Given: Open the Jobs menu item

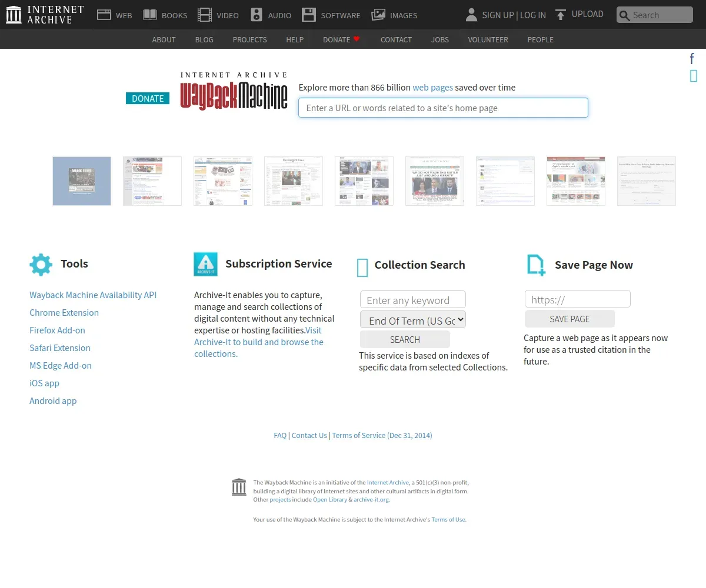Looking at the screenshot, I should (x=440, y=39).
